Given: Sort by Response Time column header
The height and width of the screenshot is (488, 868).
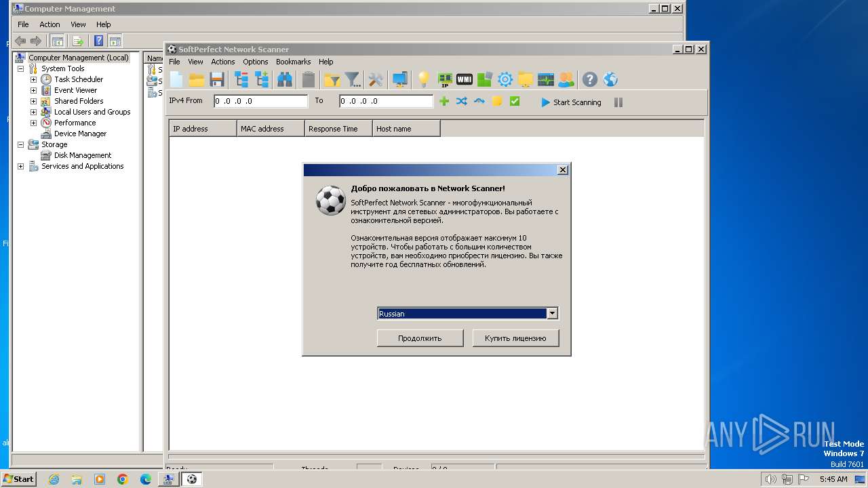Looking at the screenshot, I should coord(338,129).
